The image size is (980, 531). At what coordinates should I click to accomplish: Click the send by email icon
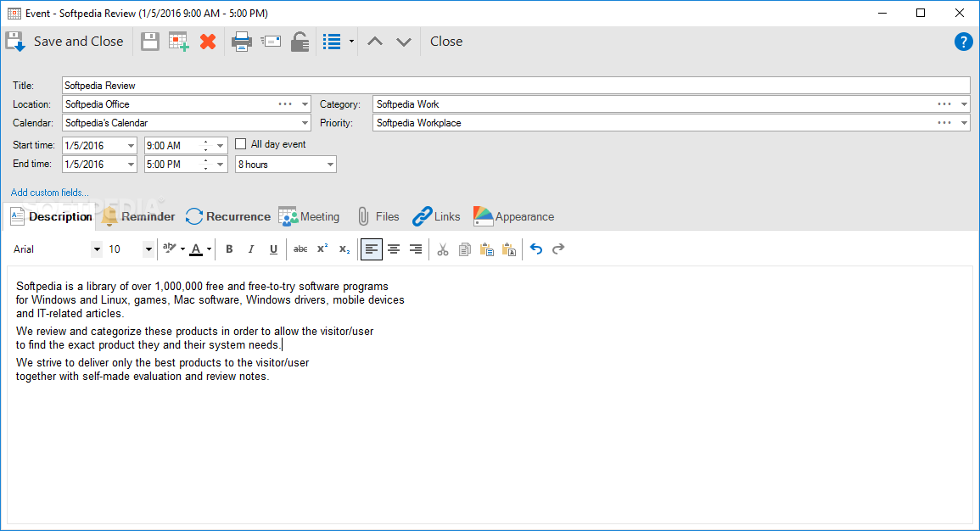tap(271, 42)
